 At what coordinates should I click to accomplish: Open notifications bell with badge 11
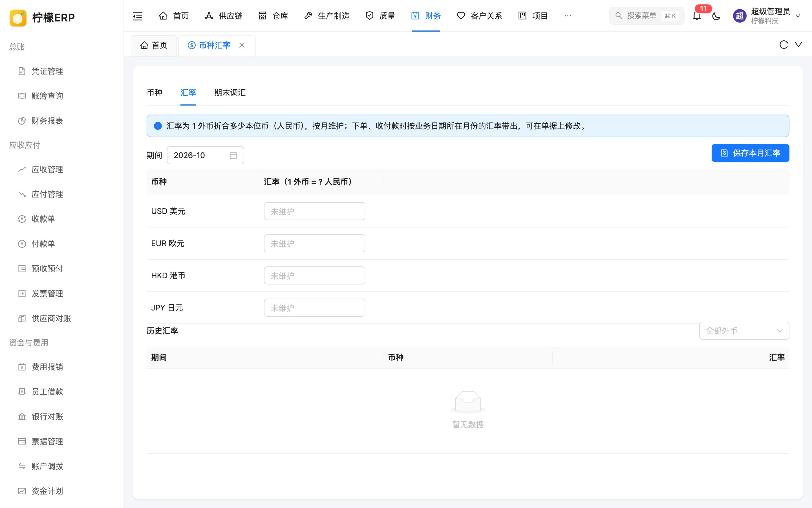point(697,16)
